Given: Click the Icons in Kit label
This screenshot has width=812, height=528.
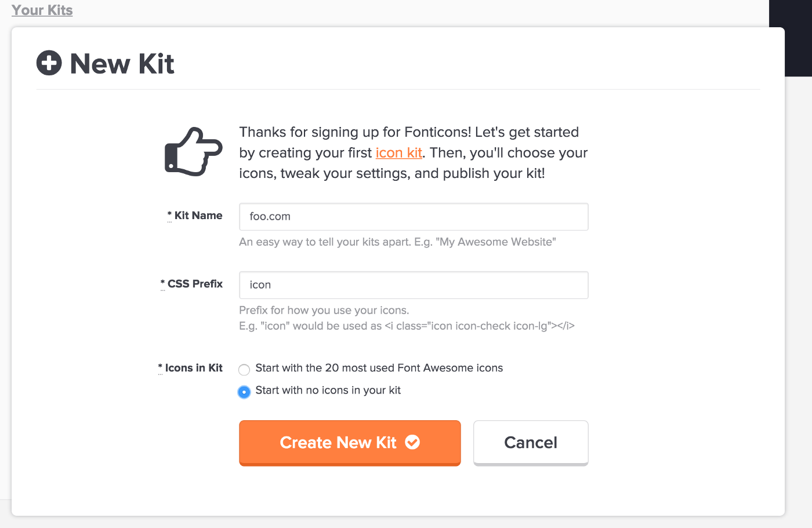Looking at the screenshot, I should [194, 368].
